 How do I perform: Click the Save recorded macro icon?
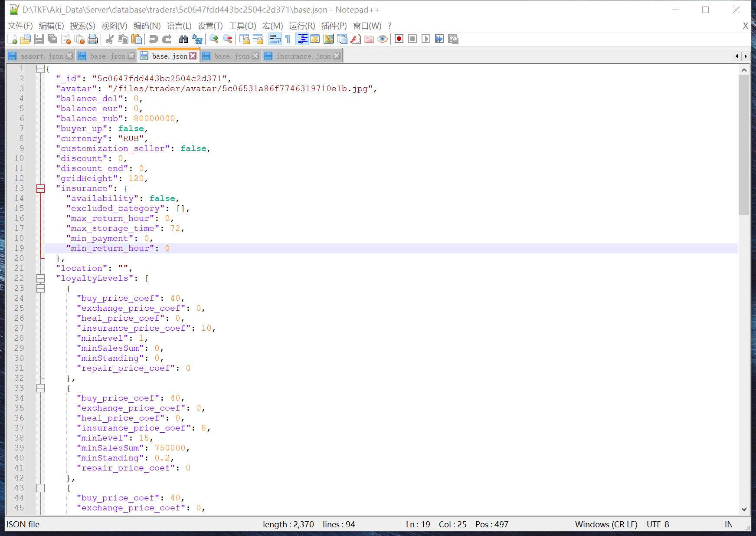[453, 39]
